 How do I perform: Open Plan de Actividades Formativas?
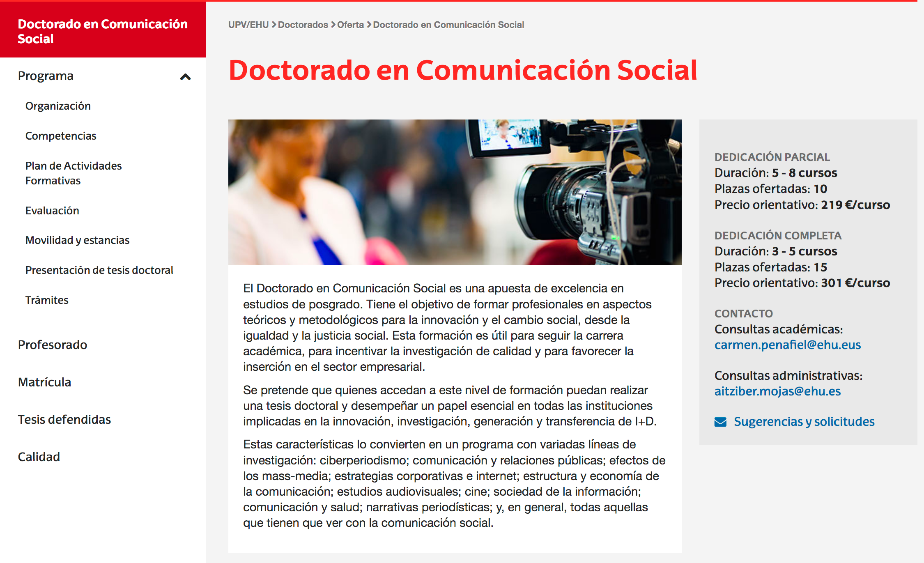(73, 173)
